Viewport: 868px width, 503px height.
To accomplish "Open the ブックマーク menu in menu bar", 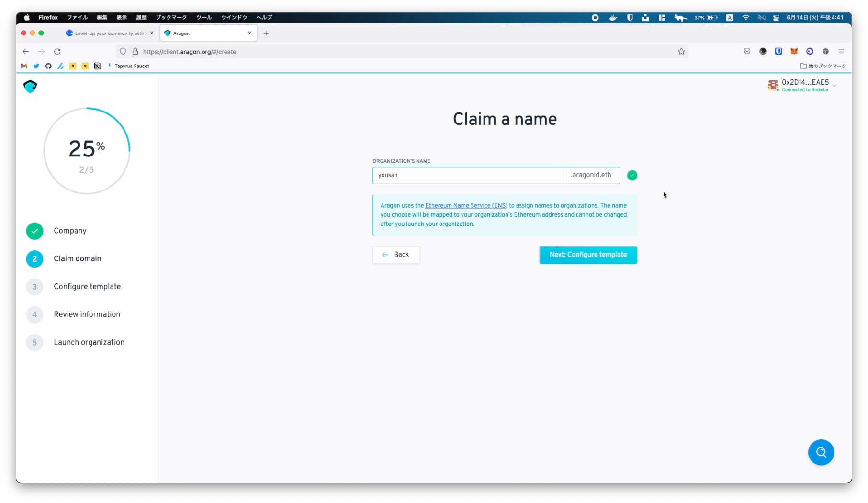I will [x=171, y=17].
